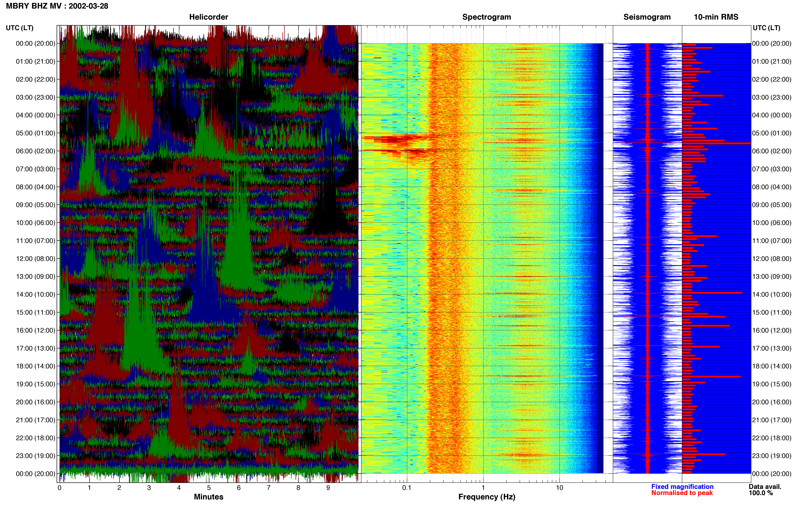Click the left UTC (LT) axis label

[20, 28]
